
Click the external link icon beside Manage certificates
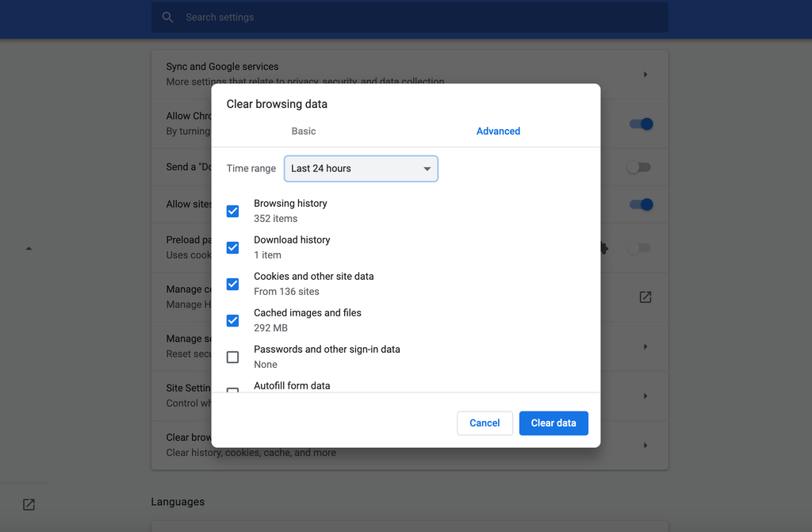645,297
